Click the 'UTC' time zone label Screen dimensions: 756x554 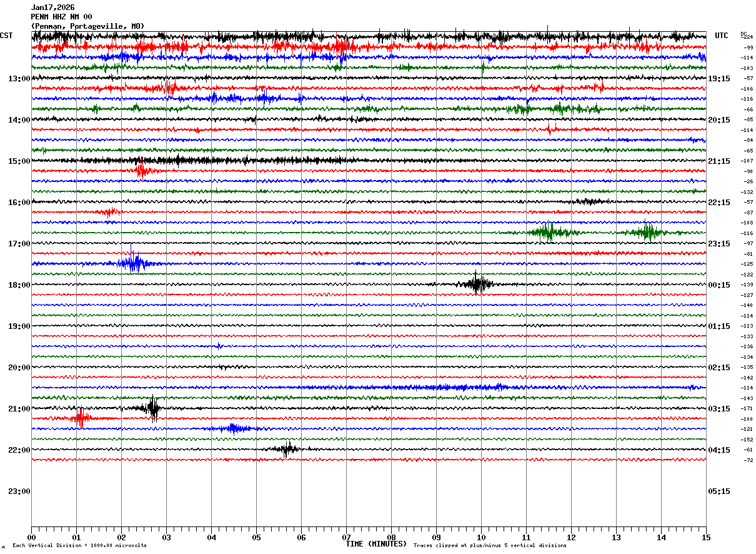[x=722, y=36]
